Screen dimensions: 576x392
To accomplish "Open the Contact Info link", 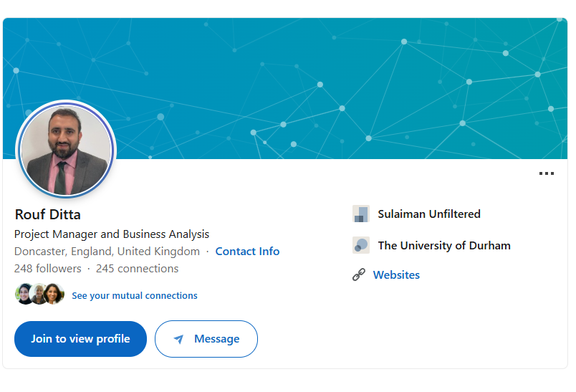I will (247, 252).
